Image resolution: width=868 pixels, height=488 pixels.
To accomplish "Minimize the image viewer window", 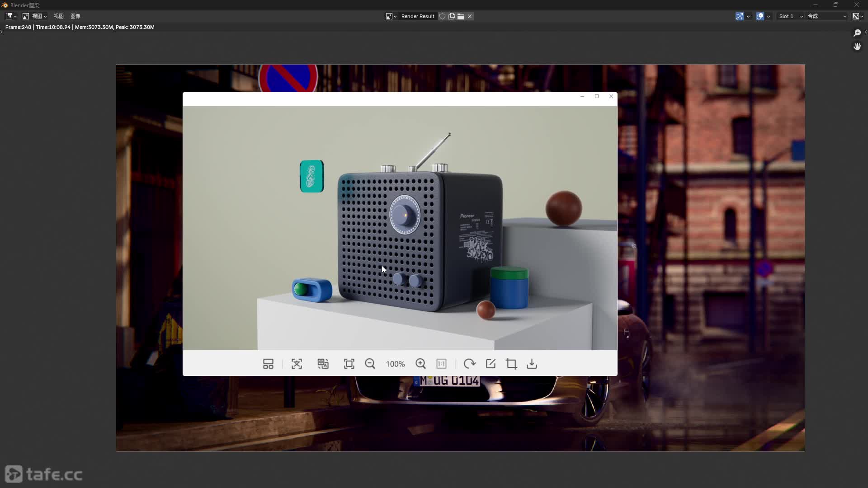I will tap(582, 96).
